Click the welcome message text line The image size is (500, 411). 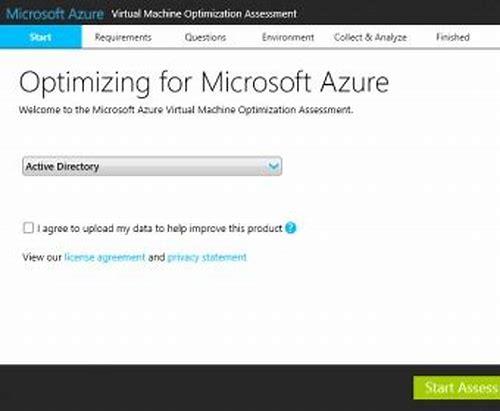(x=186, y=110)
